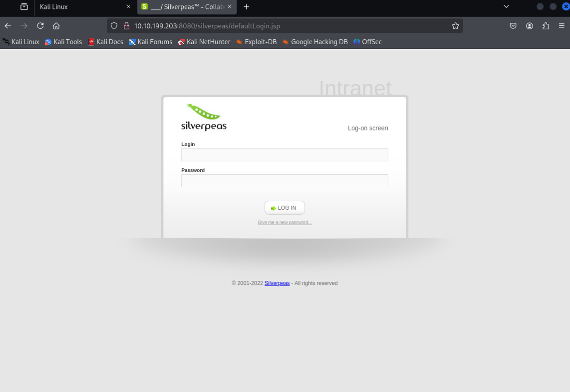
Task: Open the Kali NetHunter bookmark
Action: click(x=204, y=42)
